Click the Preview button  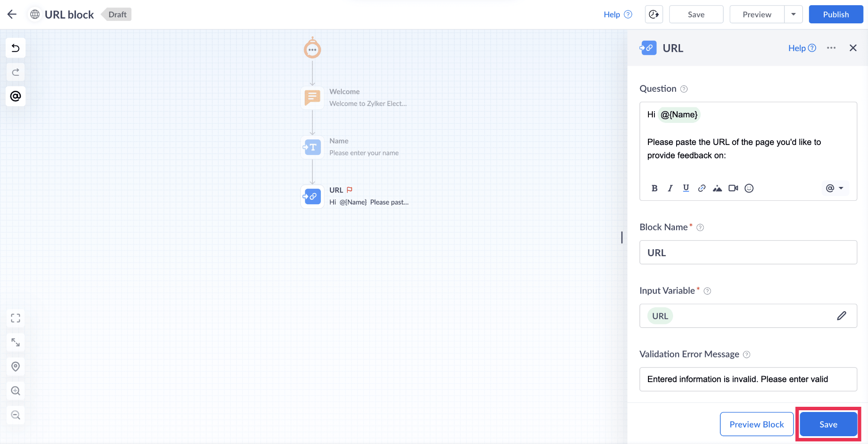(757, 14)
